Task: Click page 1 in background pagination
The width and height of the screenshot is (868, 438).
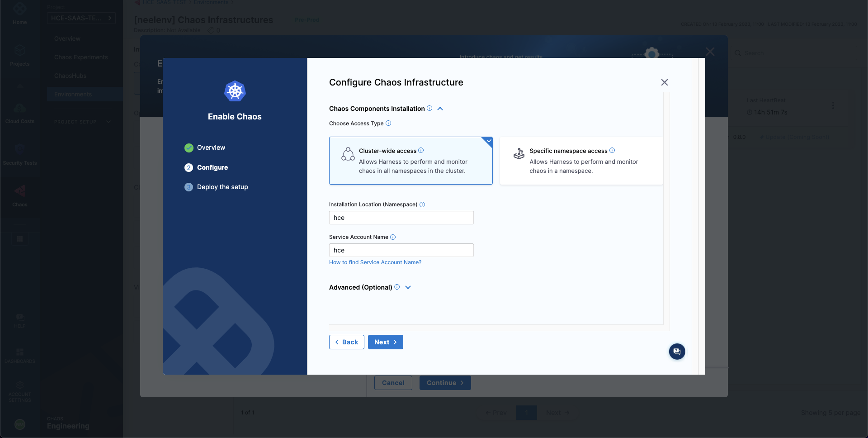Action: click(526, 413)
